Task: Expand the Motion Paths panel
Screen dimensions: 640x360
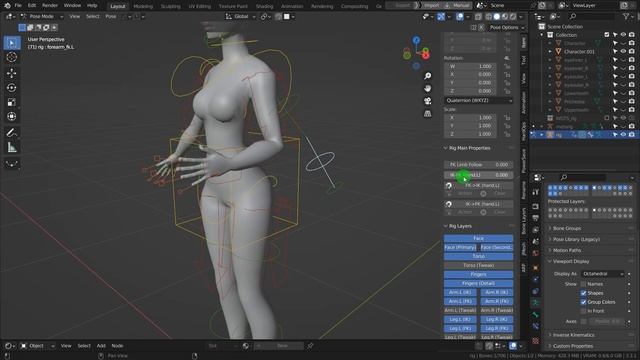Action: (x=567, y=250)
